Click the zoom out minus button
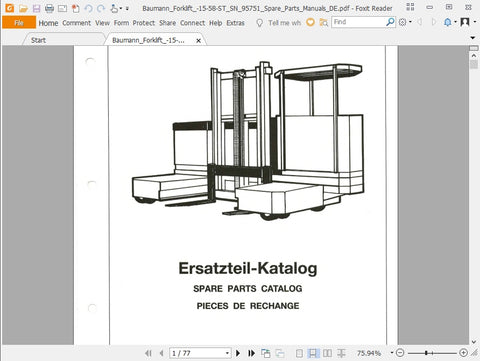 click(400, 353)
